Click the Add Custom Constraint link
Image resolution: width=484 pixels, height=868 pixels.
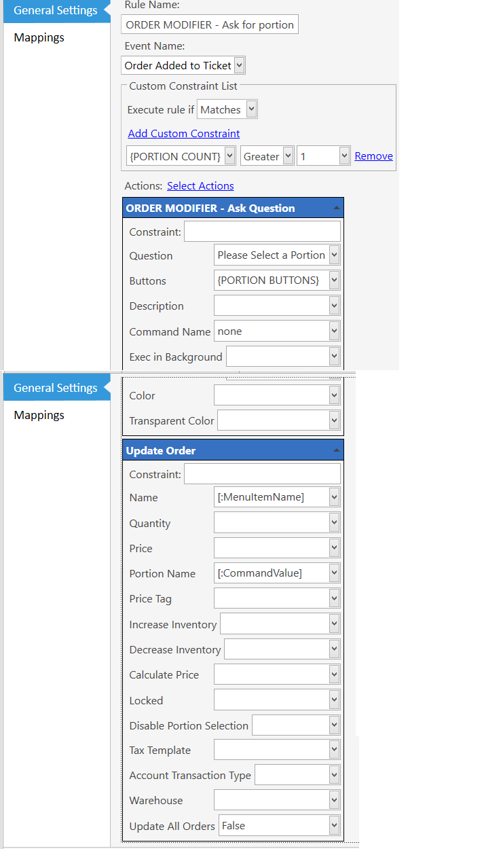[x=183, y=133]
